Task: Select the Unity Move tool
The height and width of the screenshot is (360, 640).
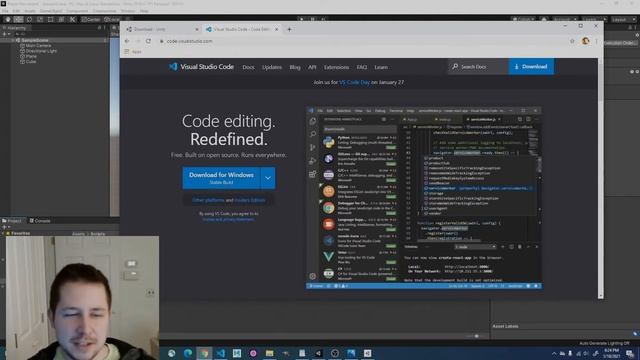Action: click(x=18, y=19)
